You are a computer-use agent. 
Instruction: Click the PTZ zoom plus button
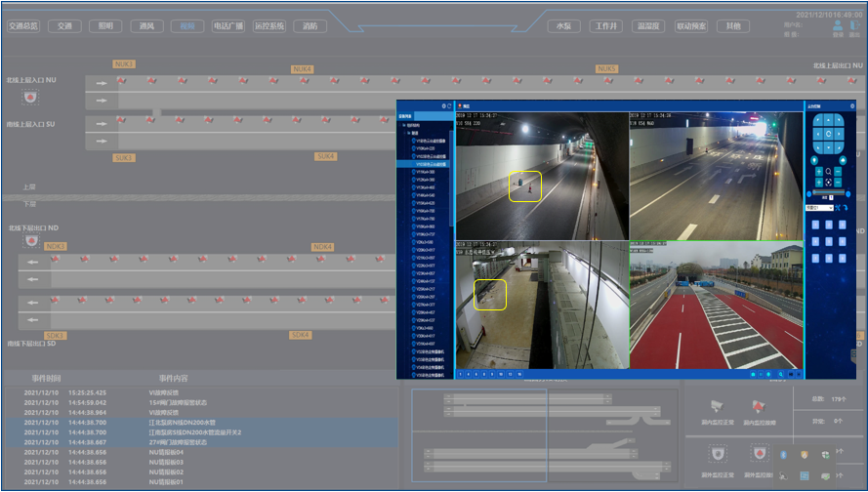click(x=819, y=171)
